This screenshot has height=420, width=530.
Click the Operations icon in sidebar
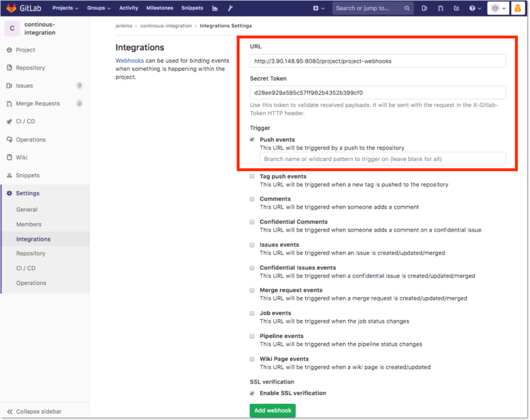(9, 139)
